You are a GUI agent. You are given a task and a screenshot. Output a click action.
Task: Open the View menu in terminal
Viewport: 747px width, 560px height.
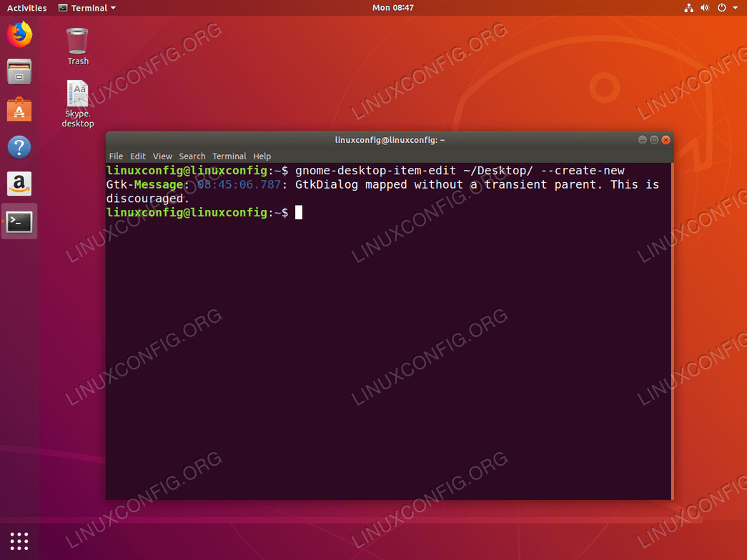[162, 156]
